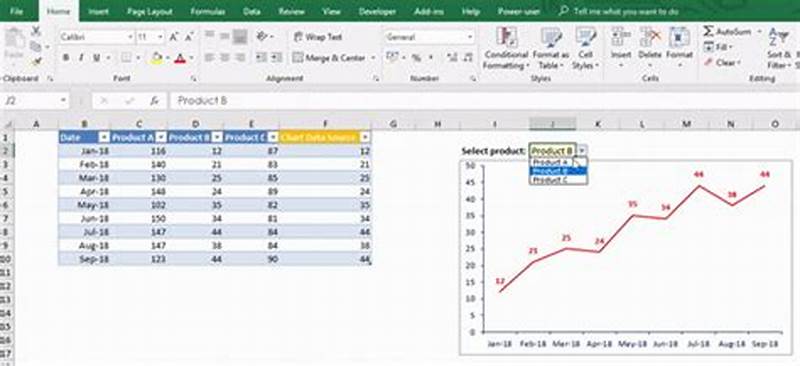This screenshot has height=366, width=800.
Task: Switch to the Developer tab
Action: [x=377, y=11]
